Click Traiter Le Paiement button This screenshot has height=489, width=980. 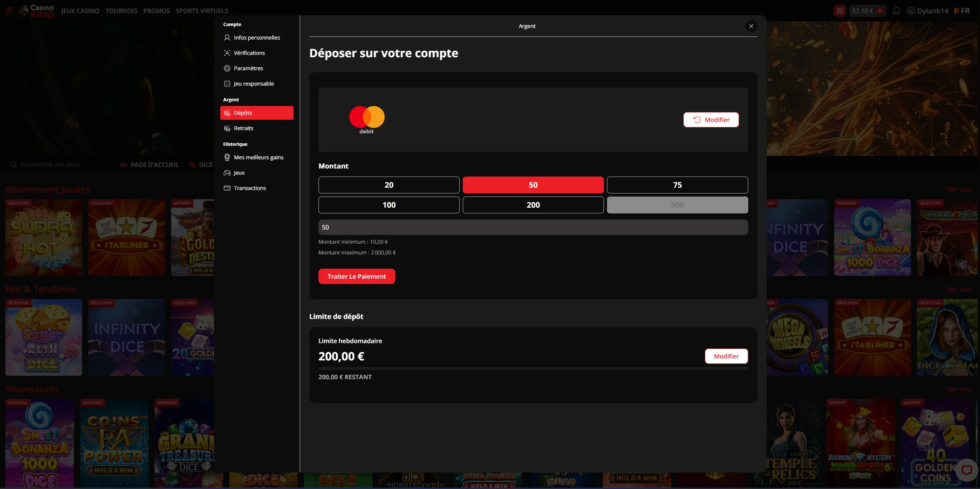point(356,276)
